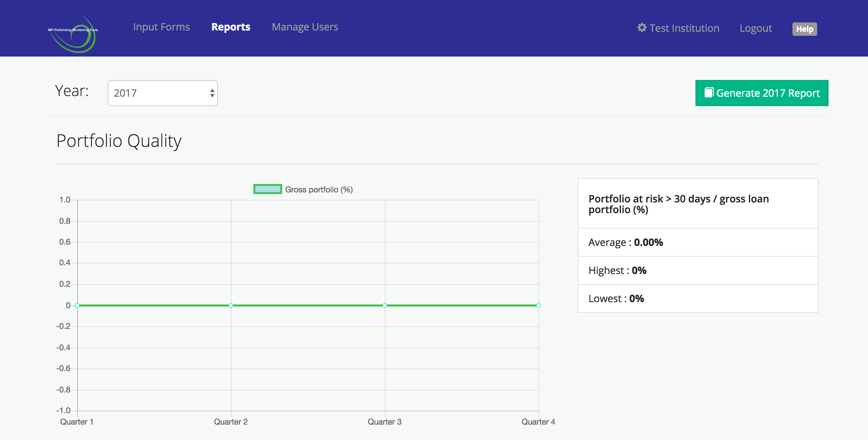Click the Quarter 2 data point
The image size is (868, 440).
[x=231, y=305]
